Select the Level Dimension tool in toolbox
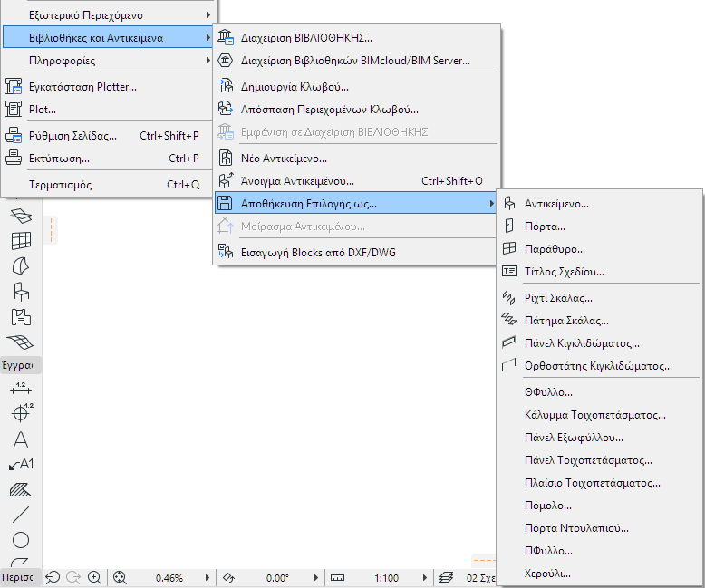Screen dimensions: 705x588 21,412
